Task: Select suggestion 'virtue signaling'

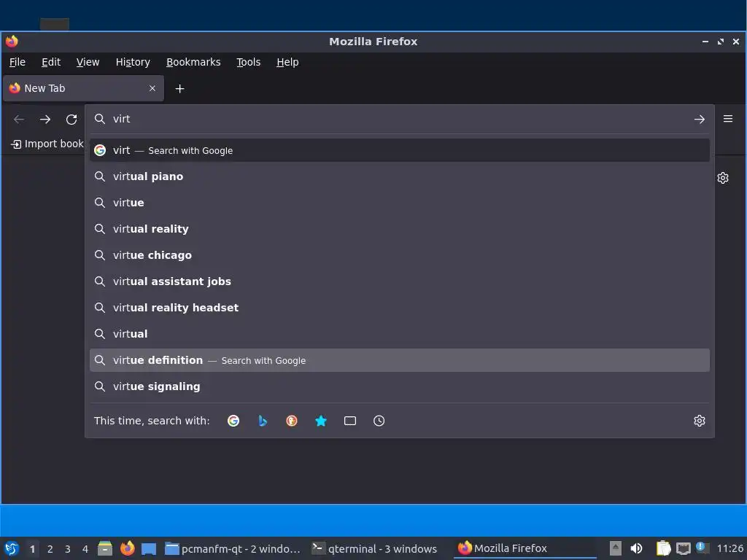Action: pyautogui.click(x=399, y=386)
